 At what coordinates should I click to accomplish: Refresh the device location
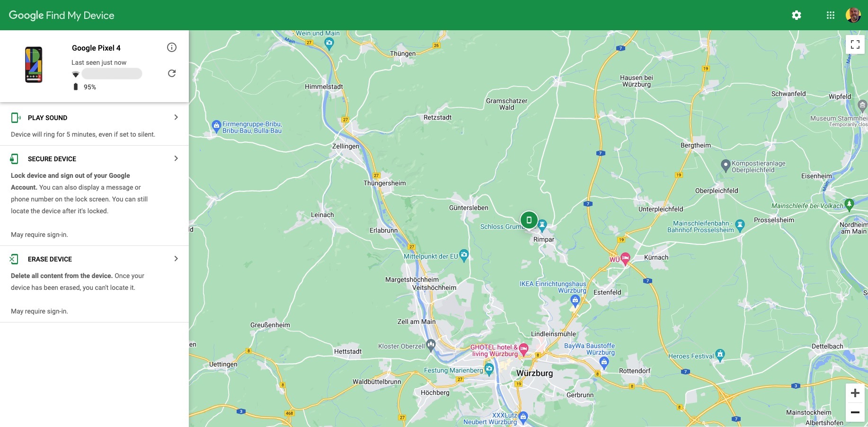172,73
